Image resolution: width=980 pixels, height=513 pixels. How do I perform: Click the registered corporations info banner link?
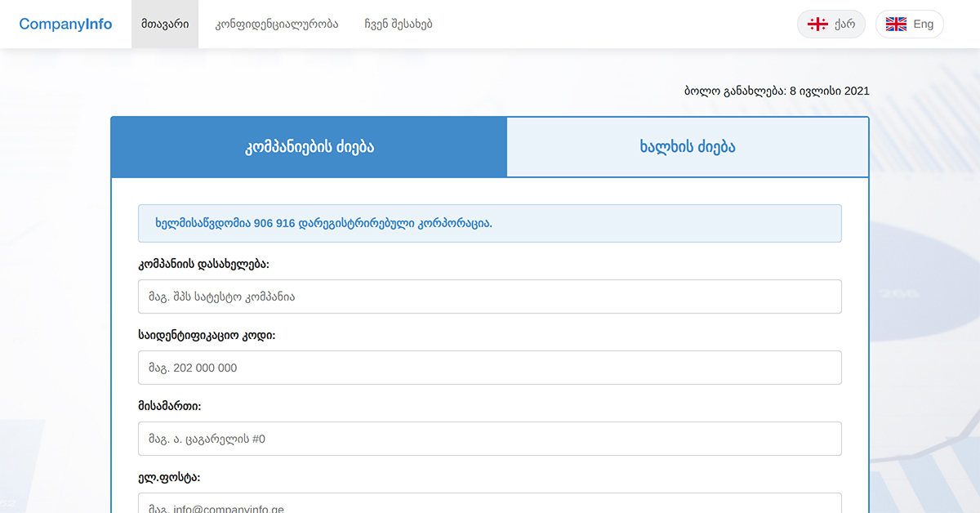coord(490,222)
